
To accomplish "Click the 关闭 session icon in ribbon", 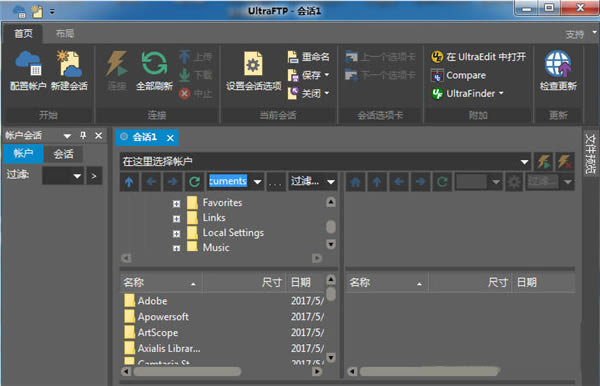I will pyautogui.click(x=293, y=93).
